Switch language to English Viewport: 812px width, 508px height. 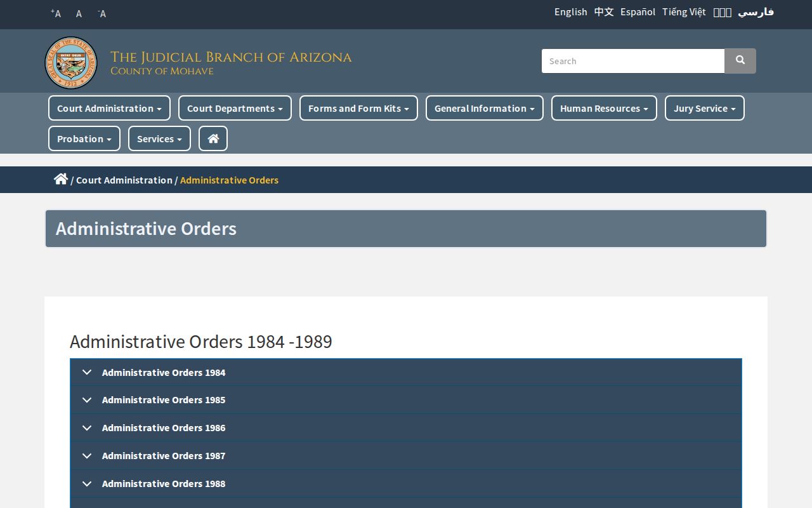point(571,12)
